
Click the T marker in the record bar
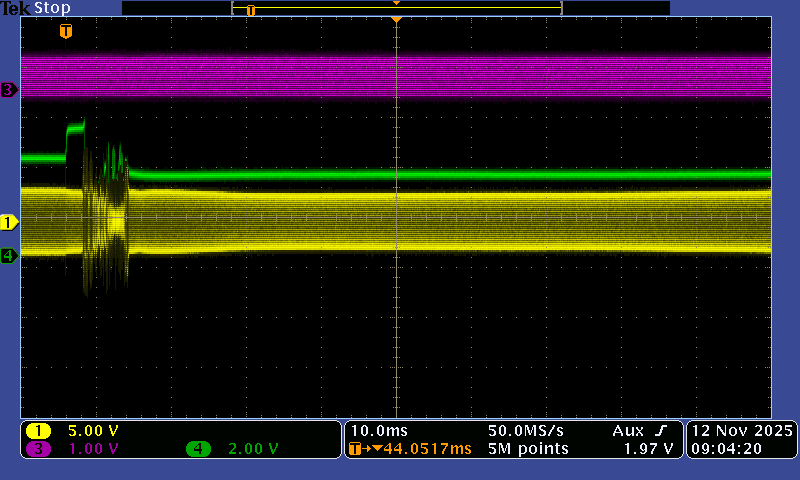[251, 10]
